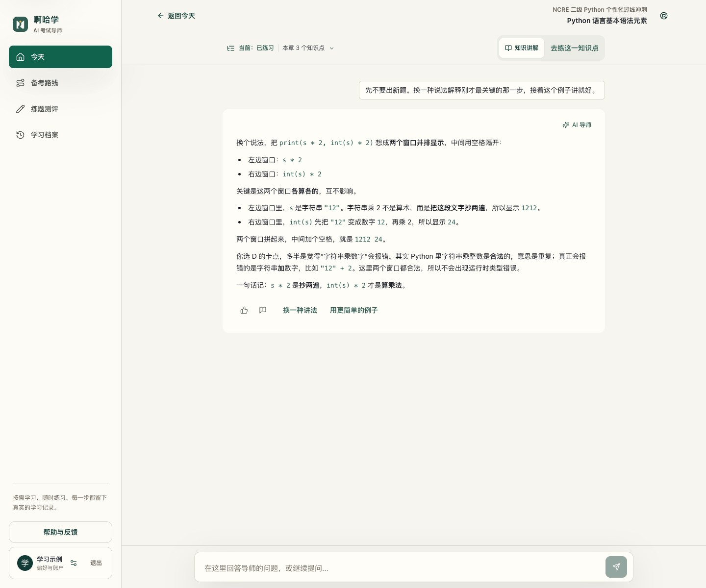Click the thumbs-up icon under the AI reply
Screen dimensions: 706x588
point(244,310)
